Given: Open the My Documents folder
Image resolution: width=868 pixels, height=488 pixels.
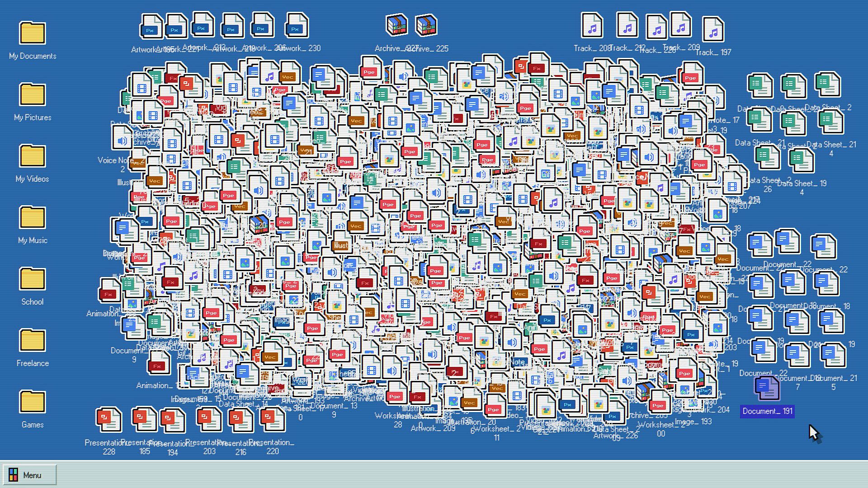Looking at the screenshot, I should point(33,33).
